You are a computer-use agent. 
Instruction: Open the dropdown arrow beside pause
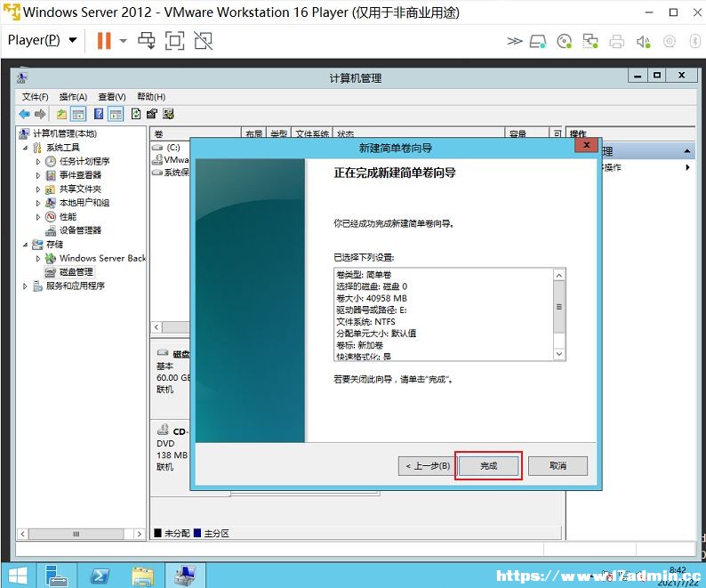(123, 41)
